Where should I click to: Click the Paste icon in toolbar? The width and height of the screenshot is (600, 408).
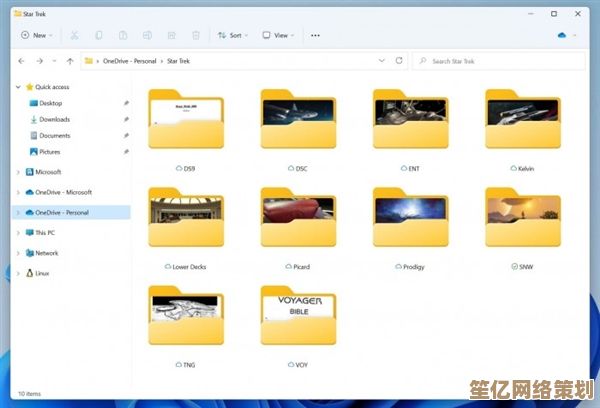coord(121,35)
